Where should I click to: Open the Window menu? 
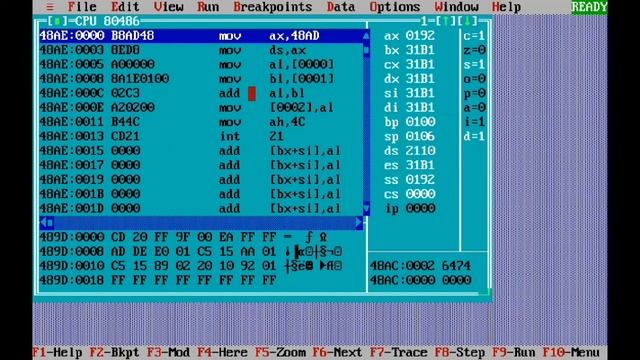point(456,7)
